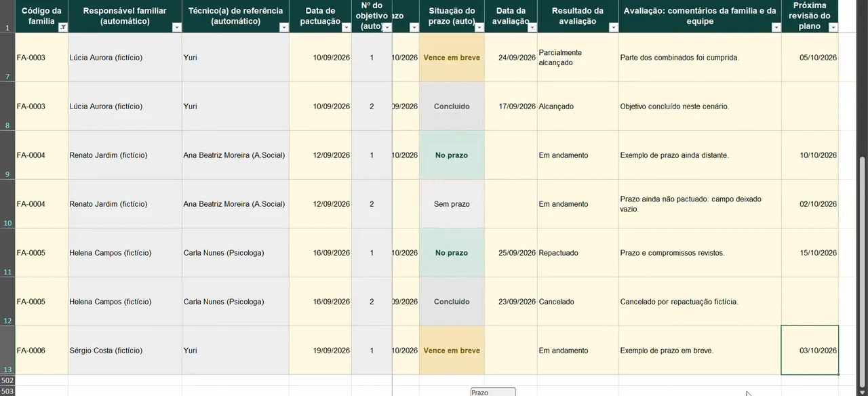Select the 23/09/2026 evaluation date cell

[x=511, y=302]
